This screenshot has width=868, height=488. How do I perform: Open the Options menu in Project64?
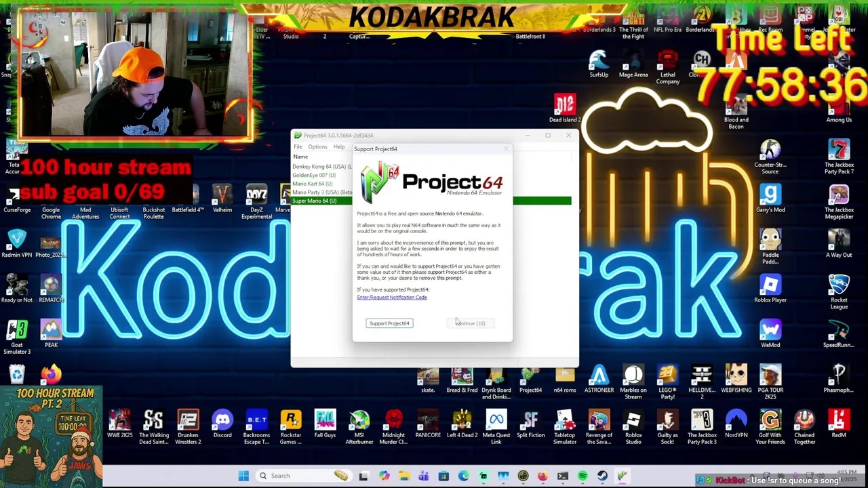(x=317, y=147)
